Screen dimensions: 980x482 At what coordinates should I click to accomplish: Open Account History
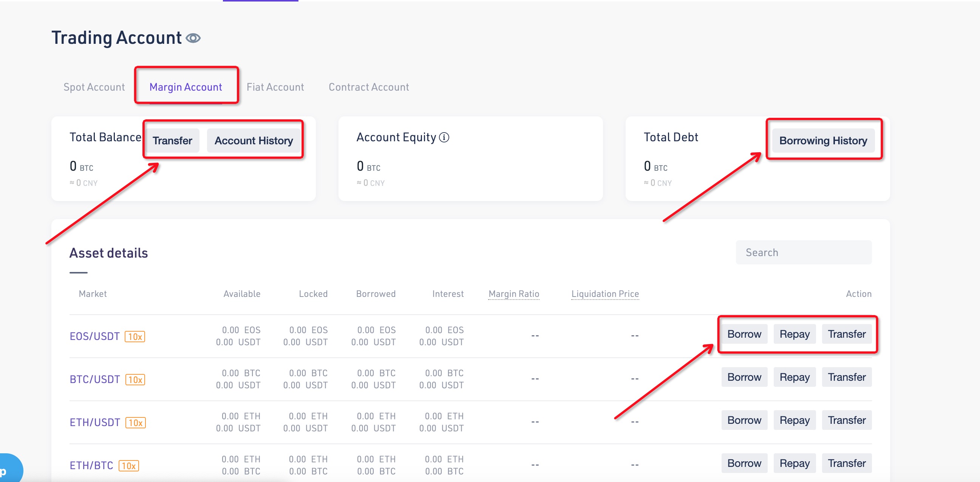tap(254, 141)
